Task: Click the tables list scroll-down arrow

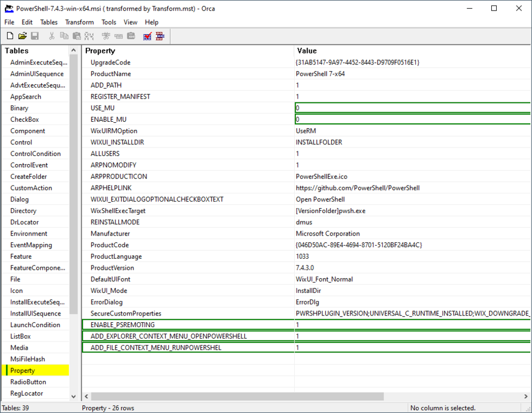Action: coord(74,396)
